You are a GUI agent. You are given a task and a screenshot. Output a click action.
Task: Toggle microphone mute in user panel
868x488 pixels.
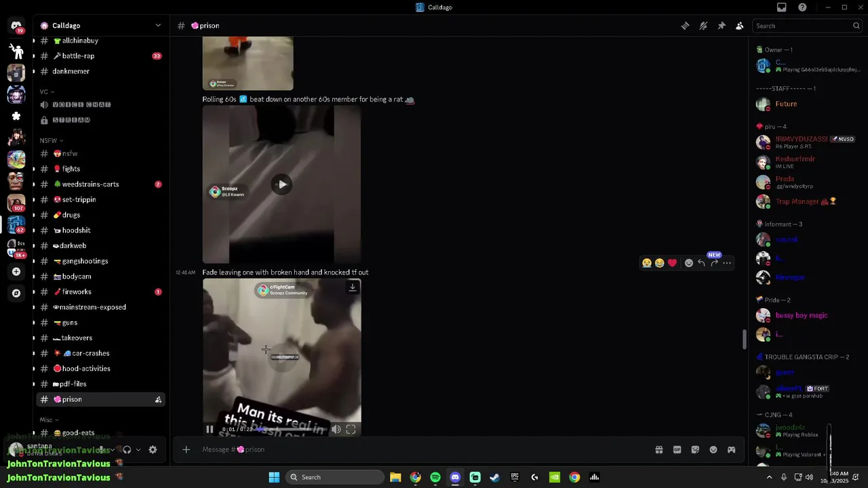coord(102,449)
